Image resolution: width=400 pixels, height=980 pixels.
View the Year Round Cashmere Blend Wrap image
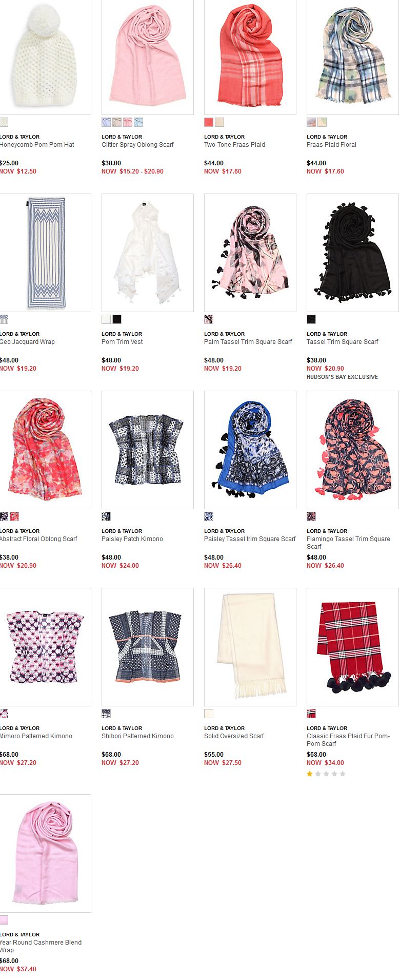(45, 853)
